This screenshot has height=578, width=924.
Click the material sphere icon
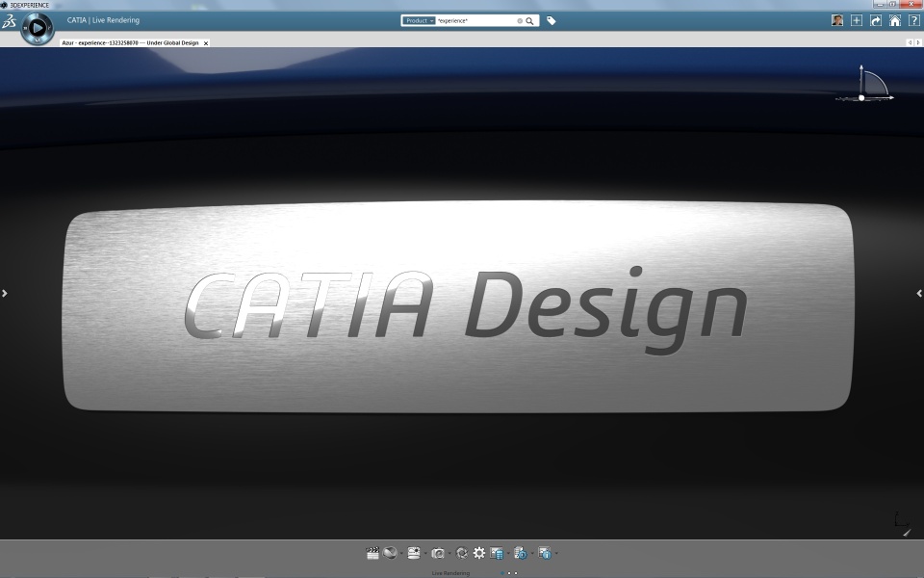click(390, 553)
